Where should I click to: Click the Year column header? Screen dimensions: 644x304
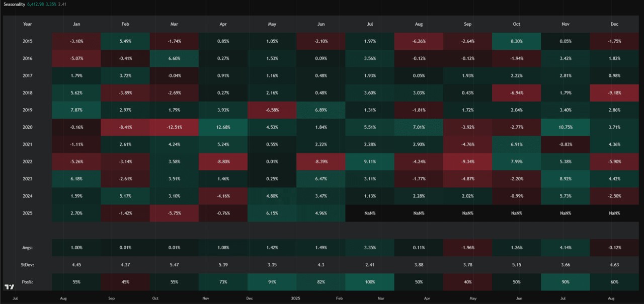coord(27,24)
